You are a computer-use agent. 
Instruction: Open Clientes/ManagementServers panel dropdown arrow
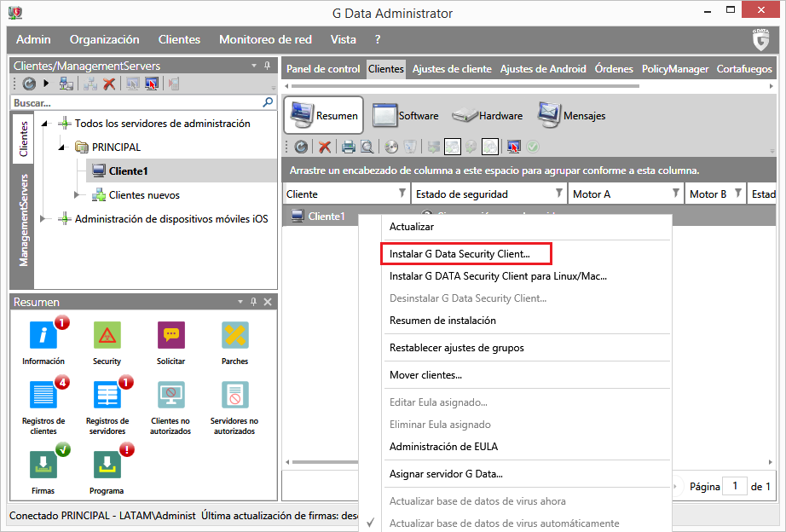[x=254, y=66]
